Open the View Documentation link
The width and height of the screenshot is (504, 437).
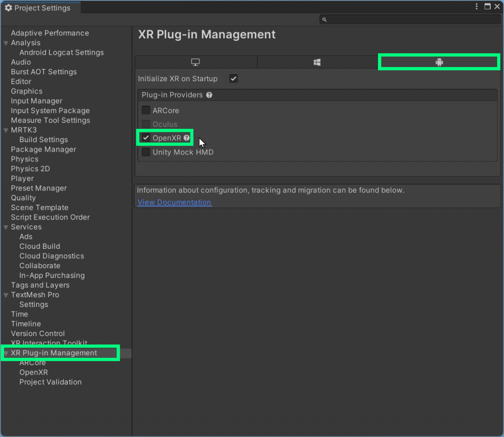pos(174,202)
